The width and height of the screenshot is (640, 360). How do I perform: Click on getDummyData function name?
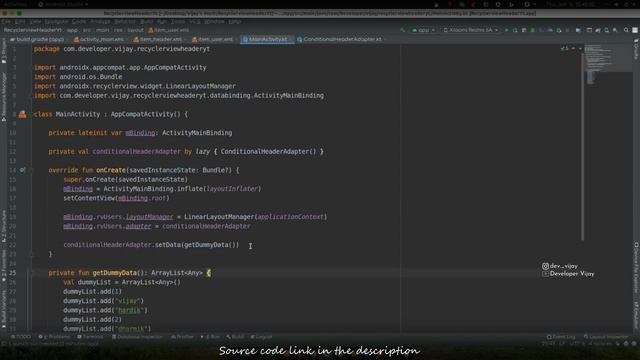[x=114, y=273]
